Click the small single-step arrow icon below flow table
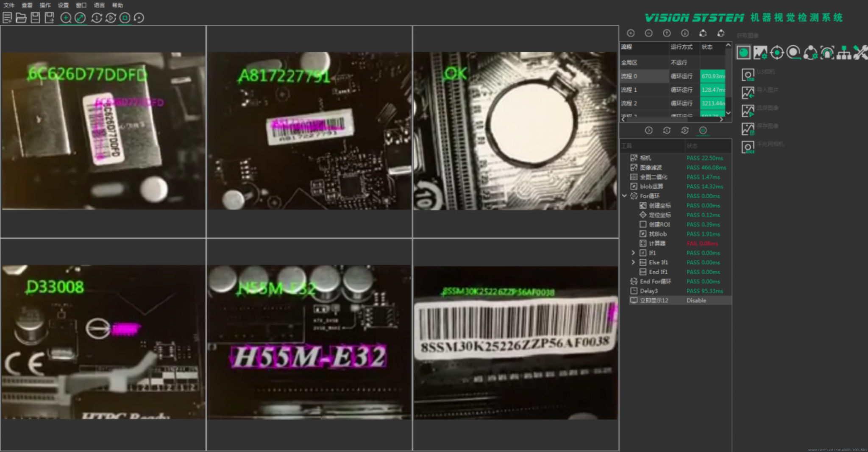The width and height of the screenshot is (868, 452). (x=648, y=130)
